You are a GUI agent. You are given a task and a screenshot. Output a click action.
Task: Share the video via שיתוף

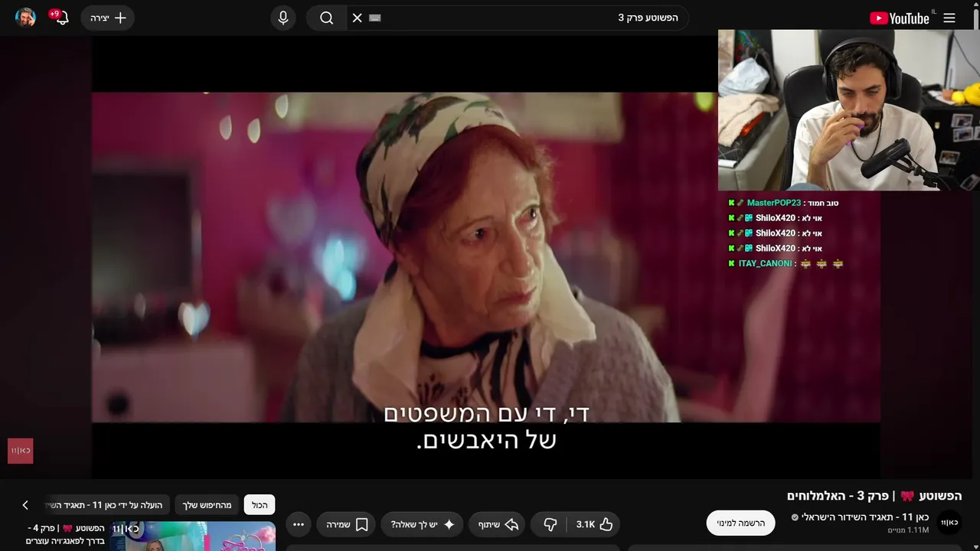click(498, 524)
